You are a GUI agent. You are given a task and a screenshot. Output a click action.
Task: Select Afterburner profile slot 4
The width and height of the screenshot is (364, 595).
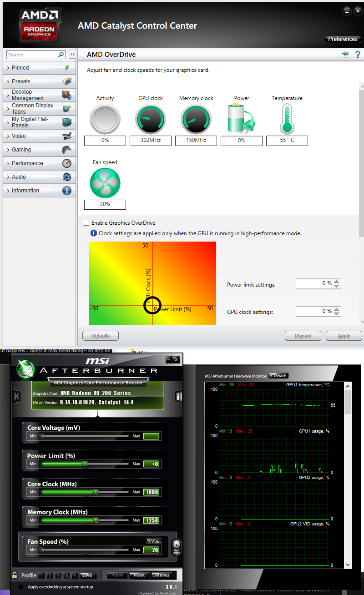67,575
